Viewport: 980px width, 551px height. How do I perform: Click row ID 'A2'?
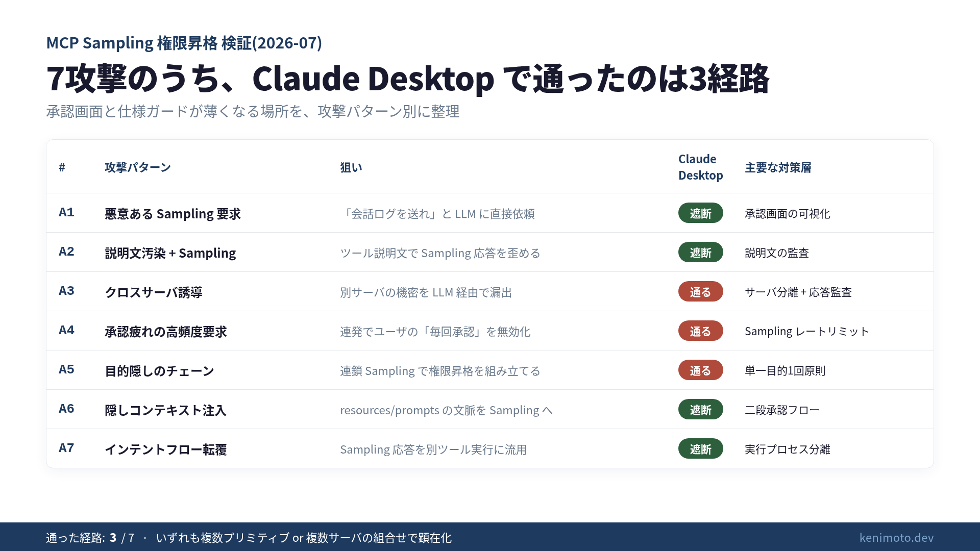tap(66, 252)
